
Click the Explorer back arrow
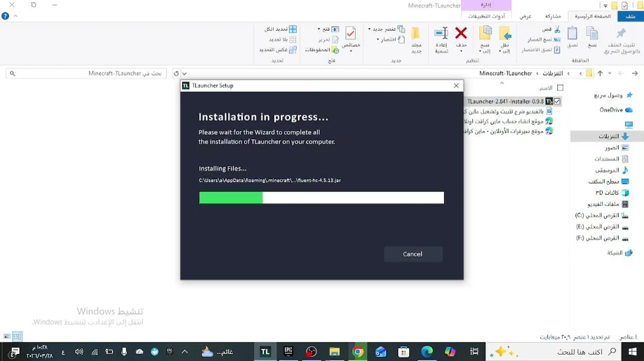(x=634, y=73)
